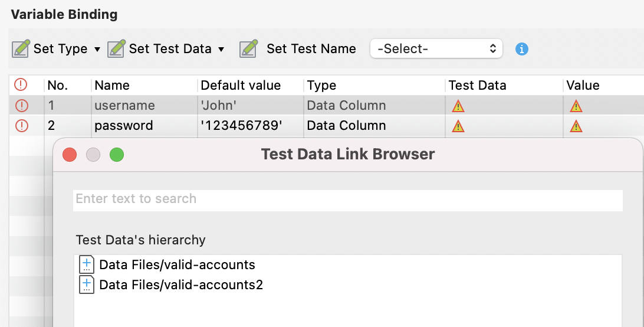Click the Default value column header
Viewport: 644px width, 327px height.
click(x=241, y=86)
